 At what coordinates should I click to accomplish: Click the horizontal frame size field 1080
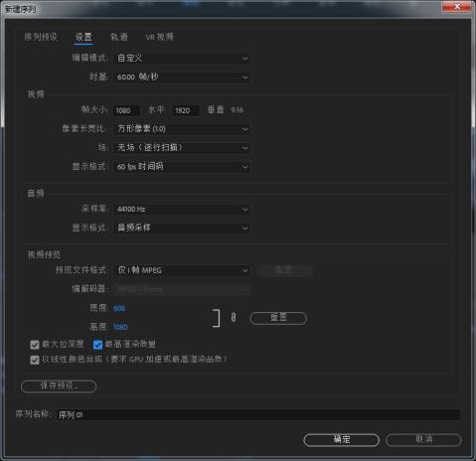[x=126, y=110]
